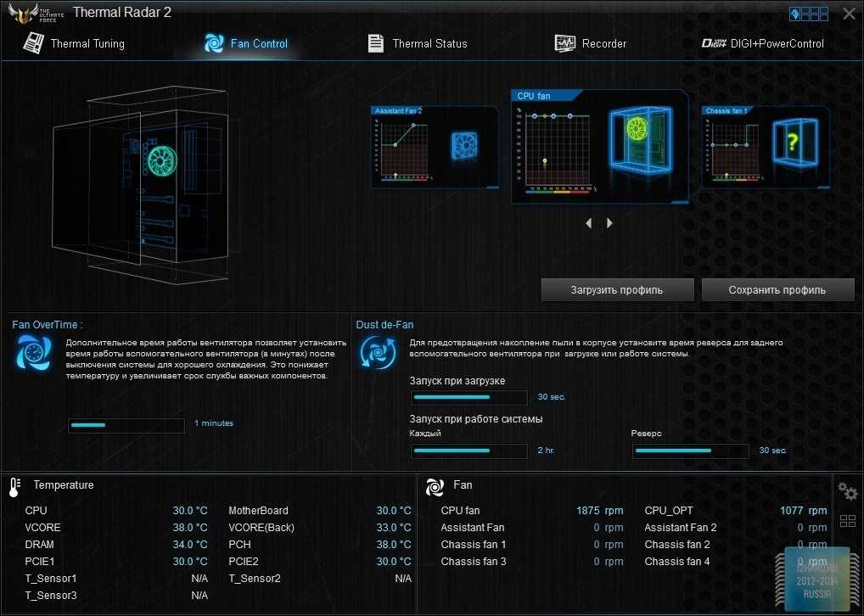Select the Assistant Fan 2 thumbnail
The height and width of the screenshot is (616, 864).
(x=434, y=147)
